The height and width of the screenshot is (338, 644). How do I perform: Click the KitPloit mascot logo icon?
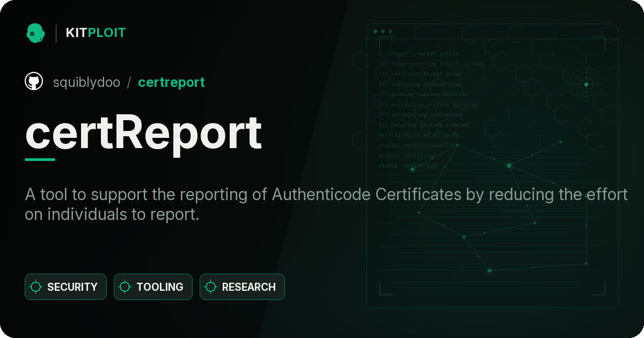(35, 33)
